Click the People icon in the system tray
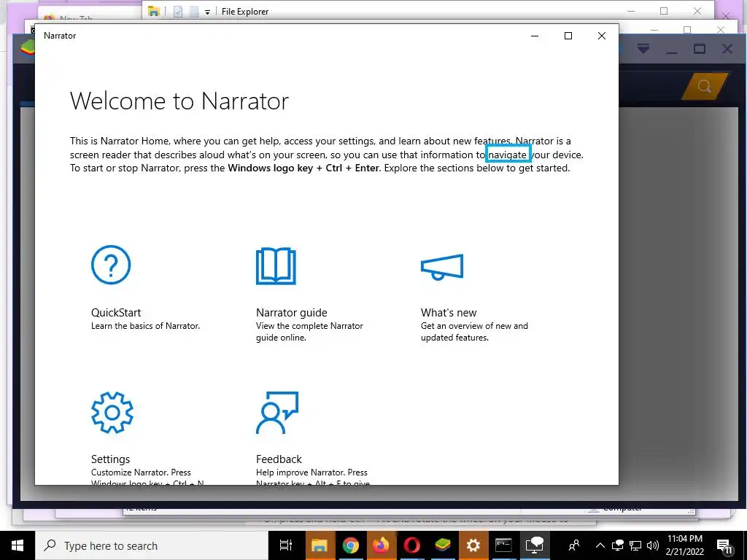This screenshot has width=747, height=560. [574, 545]
